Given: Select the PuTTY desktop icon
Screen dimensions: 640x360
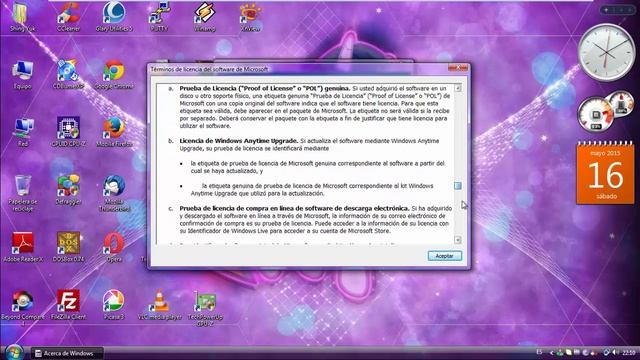Looking at the screenshot, I should click(x=159, y=16).
